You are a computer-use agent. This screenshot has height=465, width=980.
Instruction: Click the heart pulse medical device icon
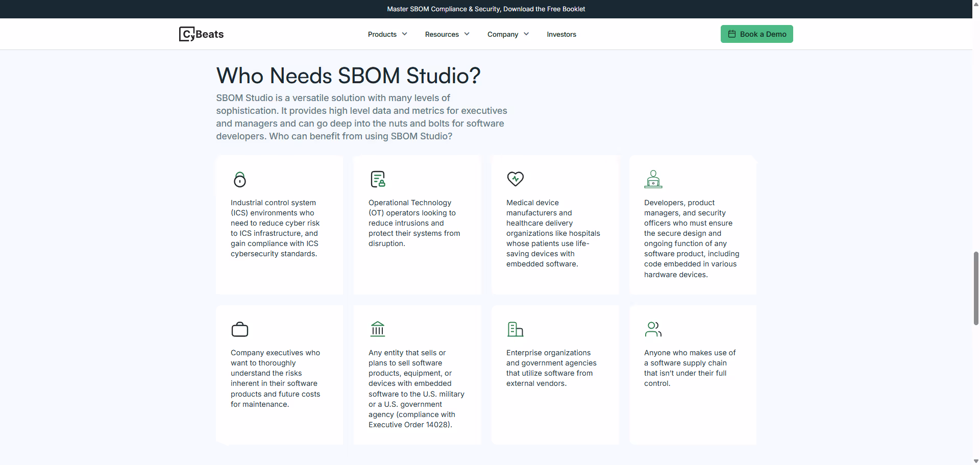tap(516, 179)
